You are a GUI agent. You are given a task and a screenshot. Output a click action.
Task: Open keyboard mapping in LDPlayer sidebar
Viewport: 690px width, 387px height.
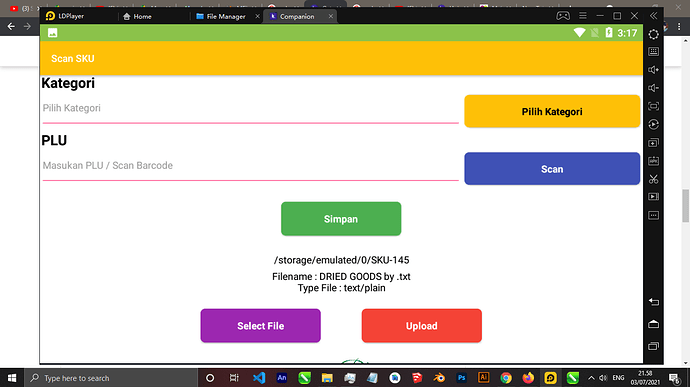(x=653, y=52)
